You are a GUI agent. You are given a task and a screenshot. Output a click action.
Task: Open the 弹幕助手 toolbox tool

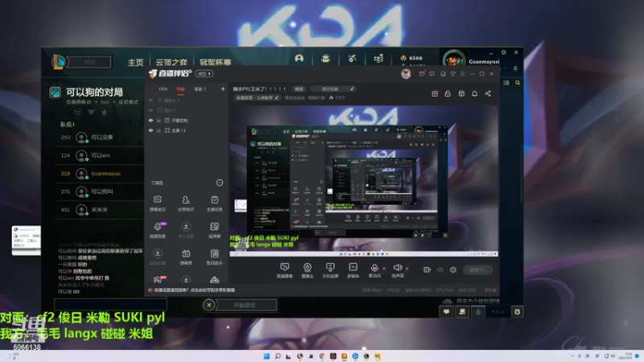pyautogui.click(x=157, y=204)
